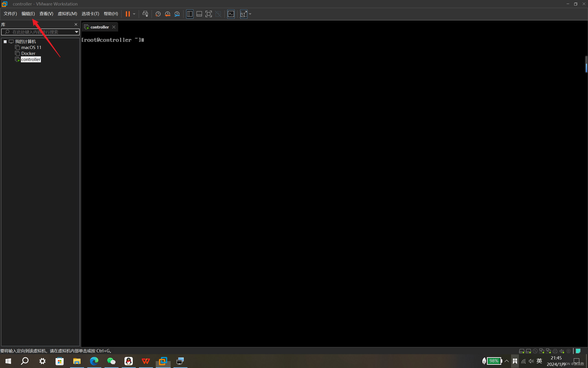
Task: Open the message log note icon
Action: click(x=578, y=351)
